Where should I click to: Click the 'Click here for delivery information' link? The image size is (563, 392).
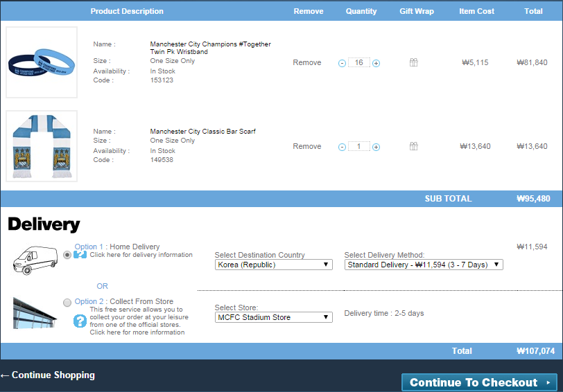pyautogui.click(x=141, y=255)
